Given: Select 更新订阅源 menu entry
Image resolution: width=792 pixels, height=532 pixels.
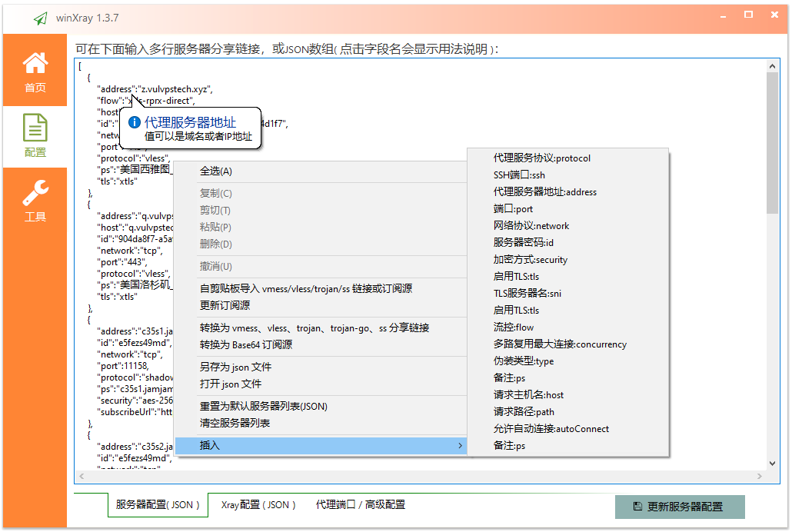Looking at the screenshot, I should click(320, 305).
